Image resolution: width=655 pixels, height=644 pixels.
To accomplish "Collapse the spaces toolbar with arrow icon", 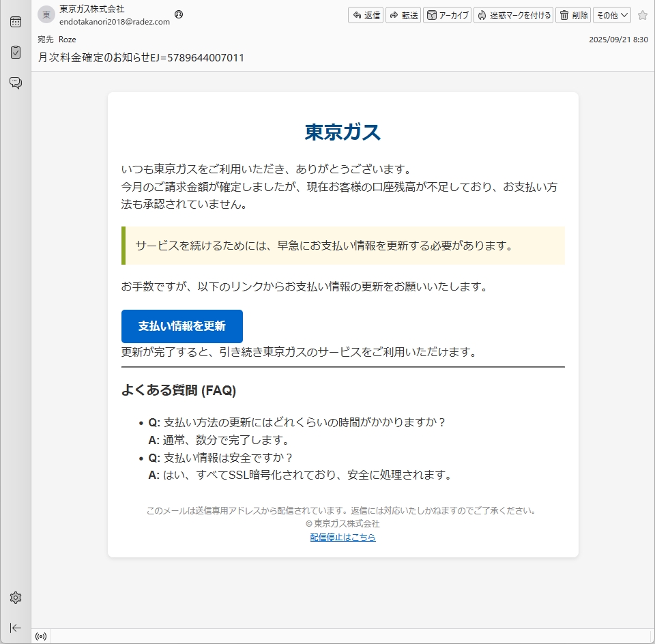I will 15,628.
